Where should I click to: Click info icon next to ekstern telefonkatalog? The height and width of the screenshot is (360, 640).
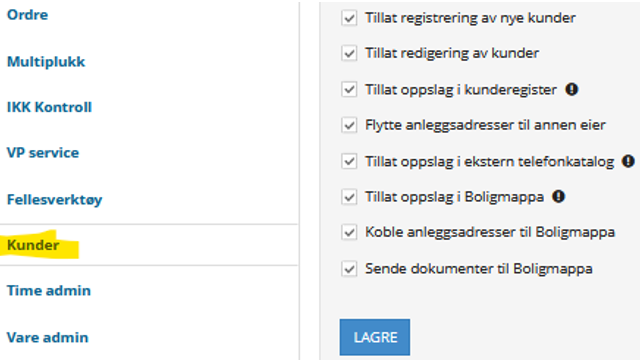click(628, 161)
